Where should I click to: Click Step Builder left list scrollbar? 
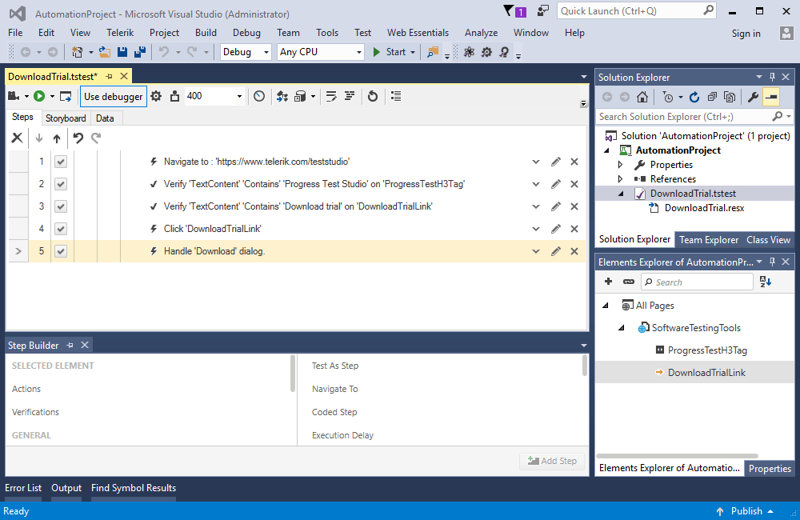tap(293, 374)
